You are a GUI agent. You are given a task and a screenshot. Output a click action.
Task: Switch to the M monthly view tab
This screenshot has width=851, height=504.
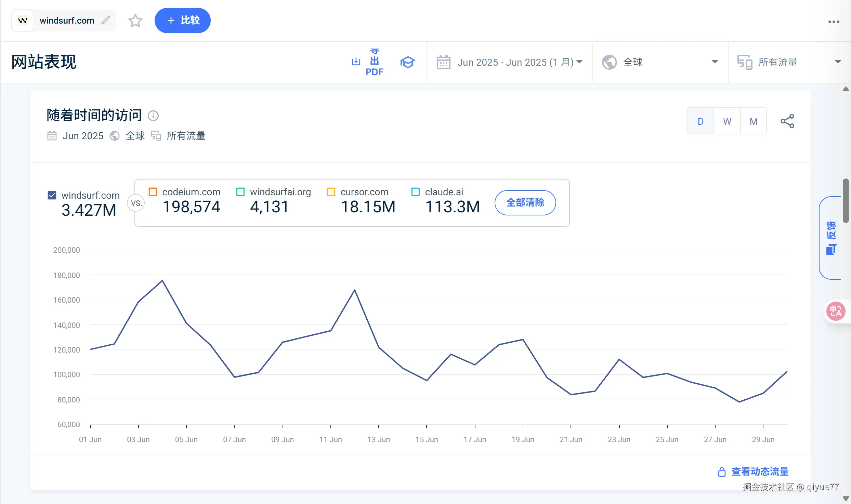tap(754, 121)
